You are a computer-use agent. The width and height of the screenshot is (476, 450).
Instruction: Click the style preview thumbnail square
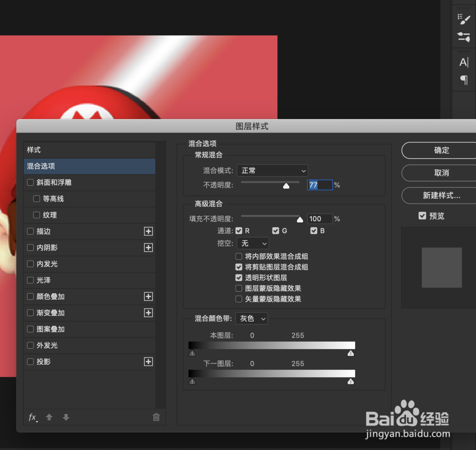442,268
